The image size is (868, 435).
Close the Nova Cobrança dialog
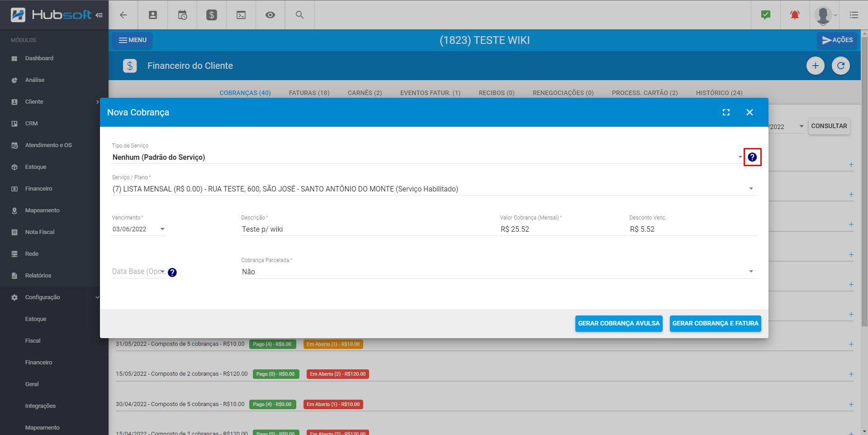point(749,112)
